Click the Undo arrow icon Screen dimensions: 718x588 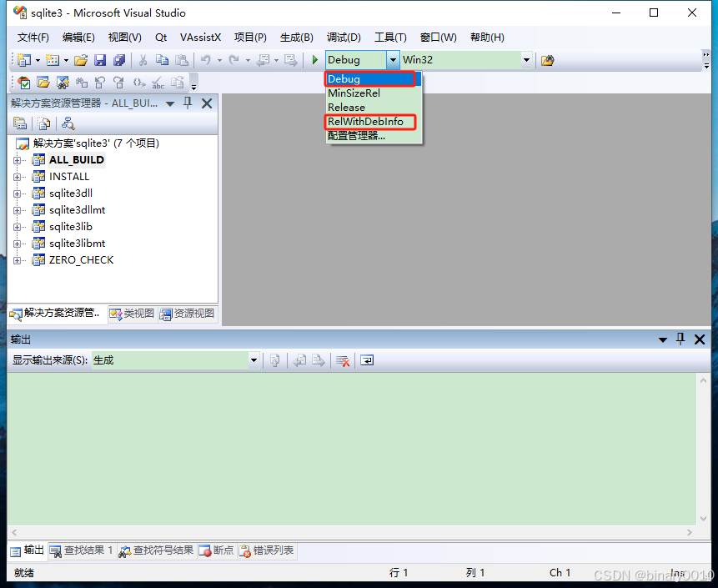[206, 60]
